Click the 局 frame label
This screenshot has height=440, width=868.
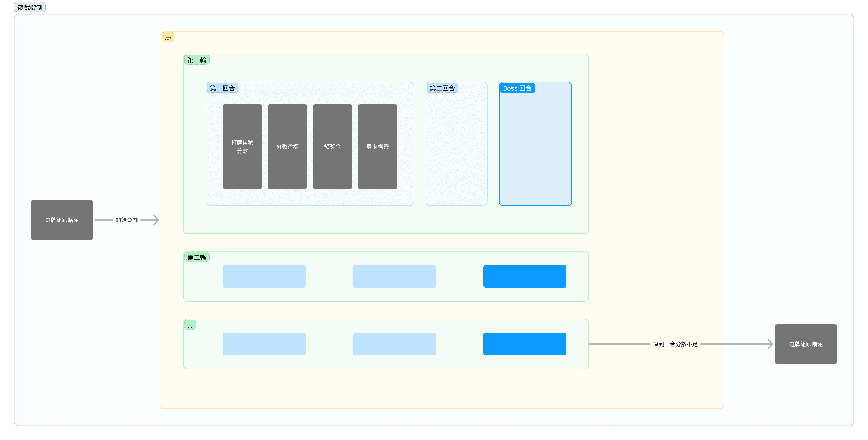168,37
